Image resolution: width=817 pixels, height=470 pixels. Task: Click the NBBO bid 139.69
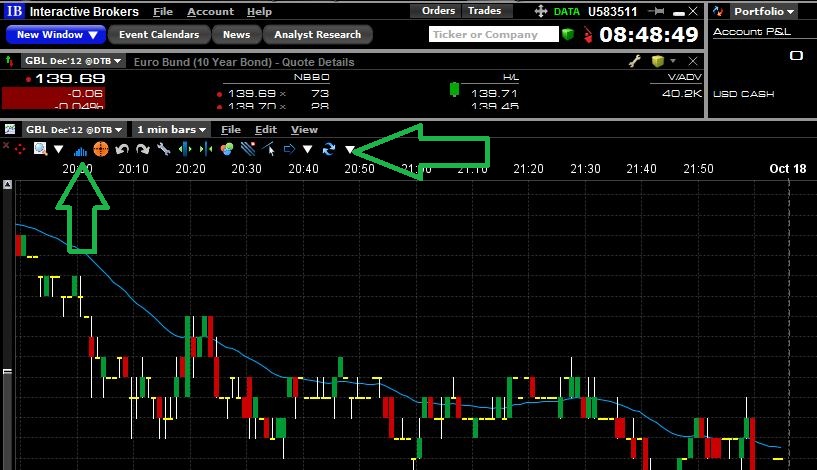[x=252, y=94]
